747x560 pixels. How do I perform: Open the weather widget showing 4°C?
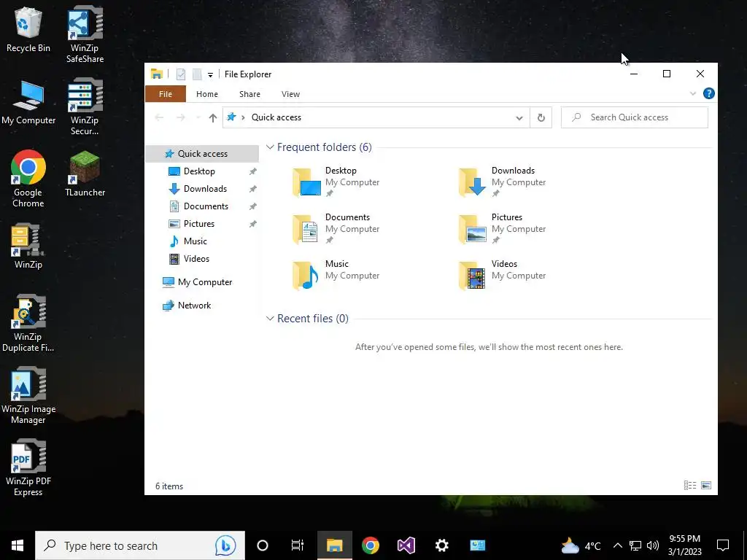(x=580, y=545)
